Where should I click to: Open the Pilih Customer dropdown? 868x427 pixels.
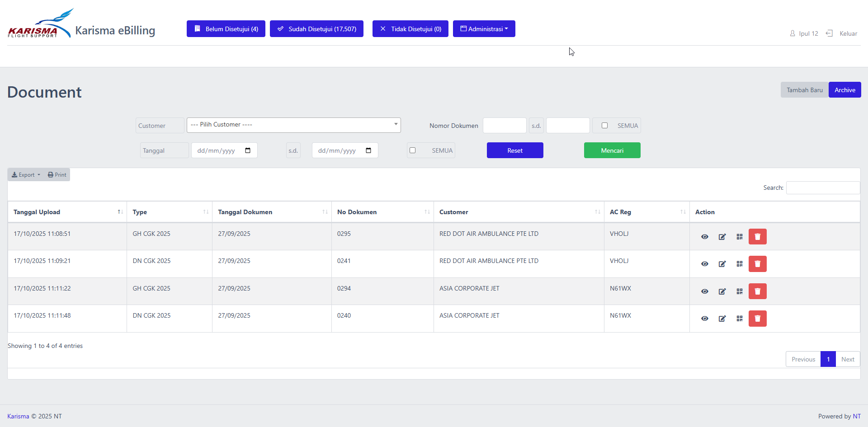pyautogui.click(x=293, y=125)
